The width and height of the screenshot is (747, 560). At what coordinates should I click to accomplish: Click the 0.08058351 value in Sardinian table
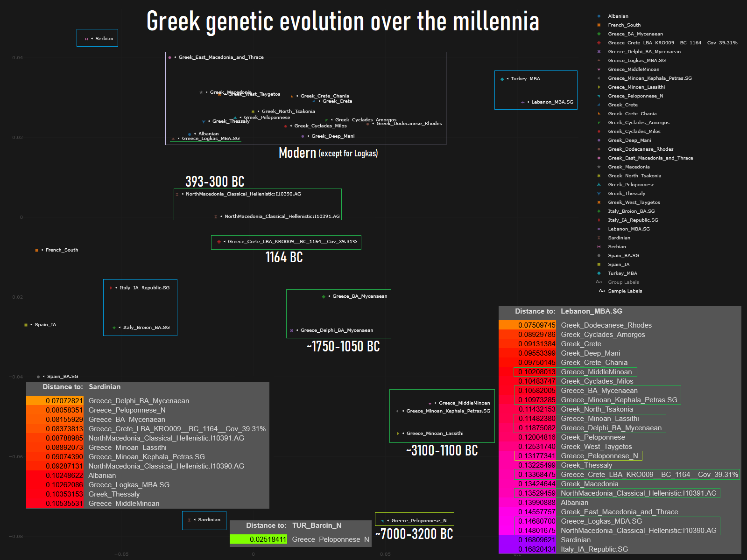64,410
